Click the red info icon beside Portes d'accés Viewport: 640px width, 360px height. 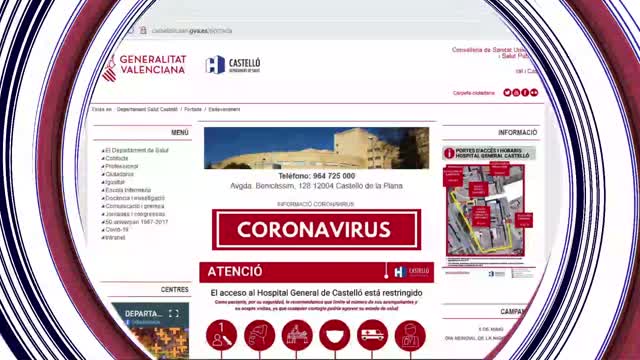coord(449,153)
